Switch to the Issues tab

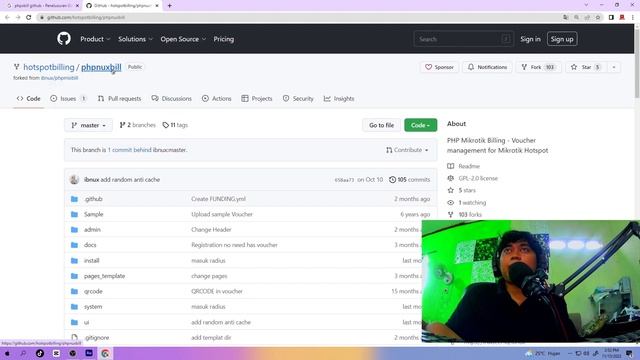pyautogui.click(x=68, y=99)
